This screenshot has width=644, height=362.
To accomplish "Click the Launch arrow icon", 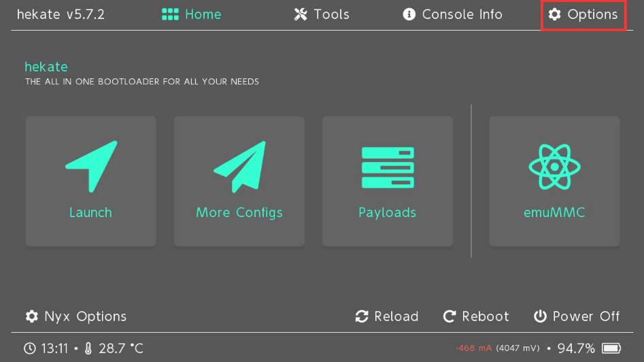I will pyautogui.click(x=91, y=165).
